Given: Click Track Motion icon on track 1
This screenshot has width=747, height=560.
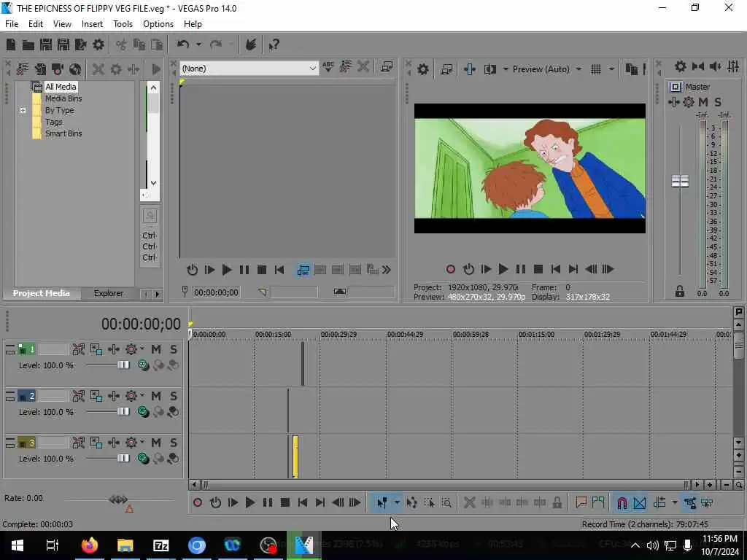Looking at the screenshot, I should (96, 349).
